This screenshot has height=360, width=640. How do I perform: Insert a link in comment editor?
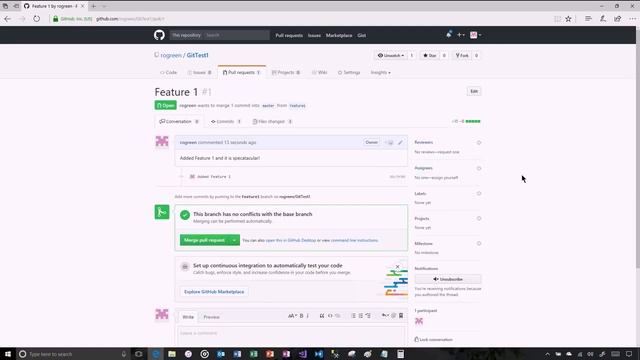coord(338,316)
